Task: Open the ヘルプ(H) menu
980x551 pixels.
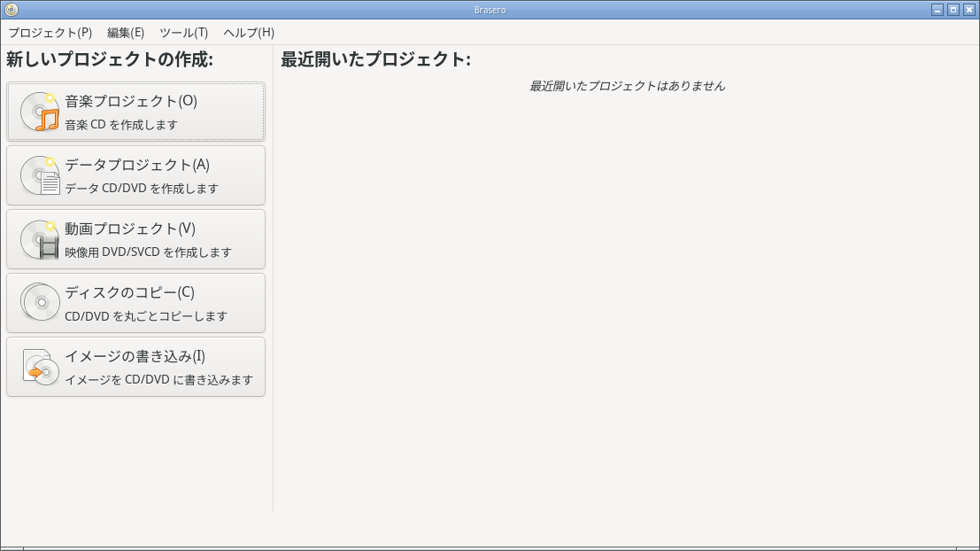Action: tap(249, 33)
